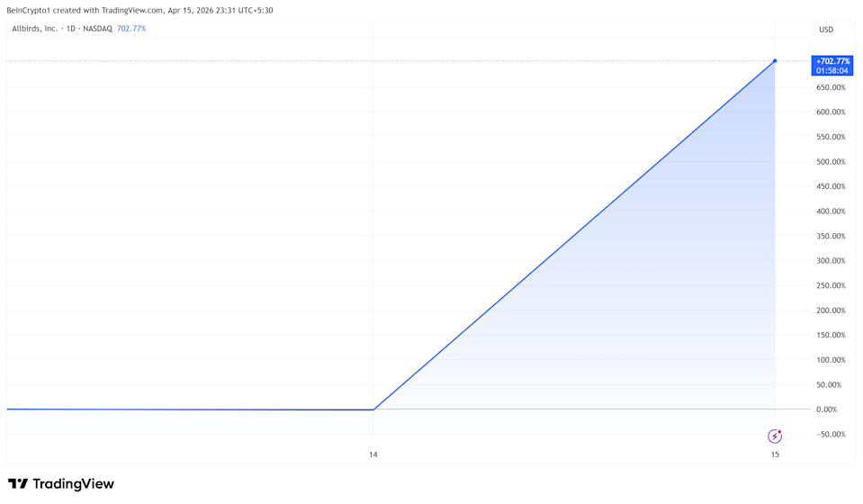This screenshot has height=504, width=863.
Task: Select date 15 on the time axis
Action: click(775, 454)
